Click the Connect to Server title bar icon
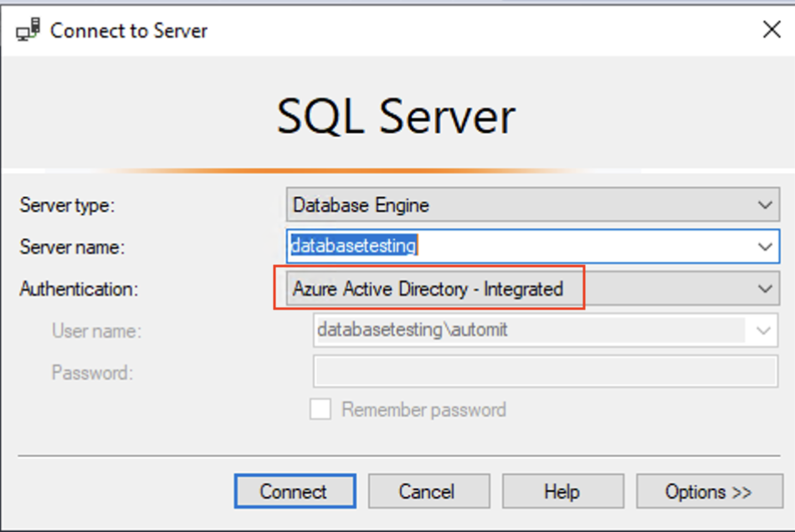 [x=29, y=32]
